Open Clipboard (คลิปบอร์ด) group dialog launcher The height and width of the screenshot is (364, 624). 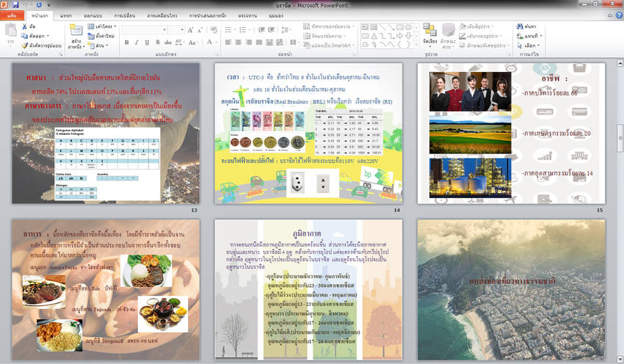tap(60, 54)
